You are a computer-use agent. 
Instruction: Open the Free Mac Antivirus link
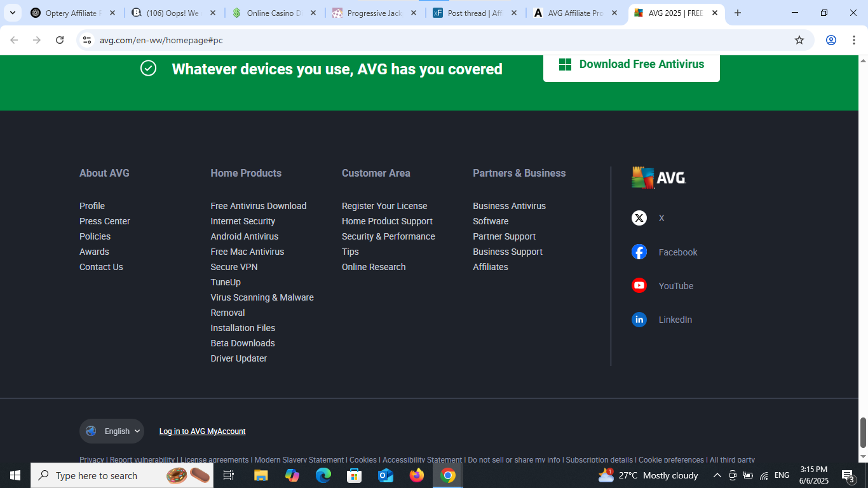point(247,252)
